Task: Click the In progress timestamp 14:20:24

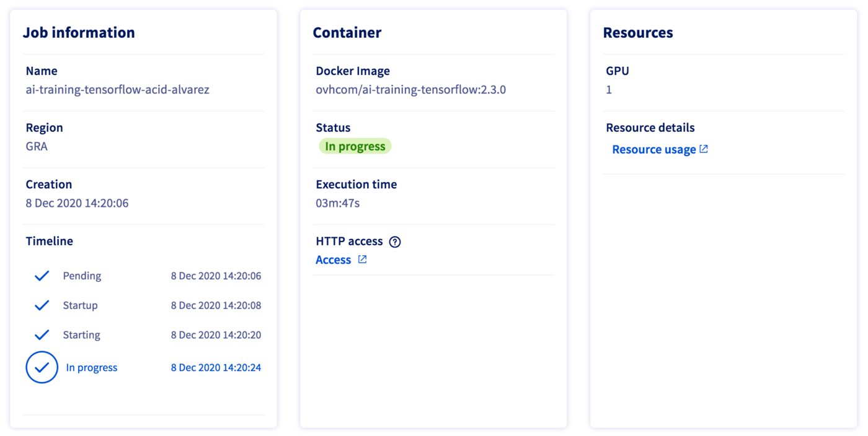Action: point(216,368)
